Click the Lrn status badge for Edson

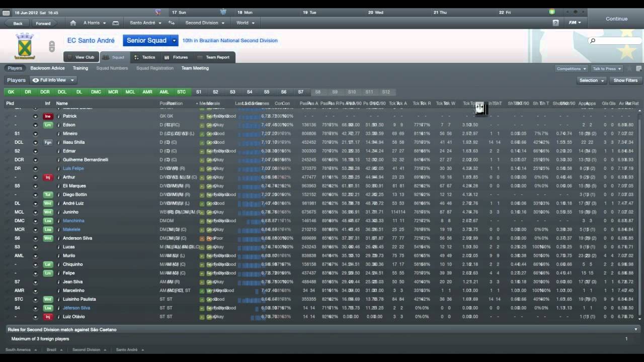pos(48,125)
